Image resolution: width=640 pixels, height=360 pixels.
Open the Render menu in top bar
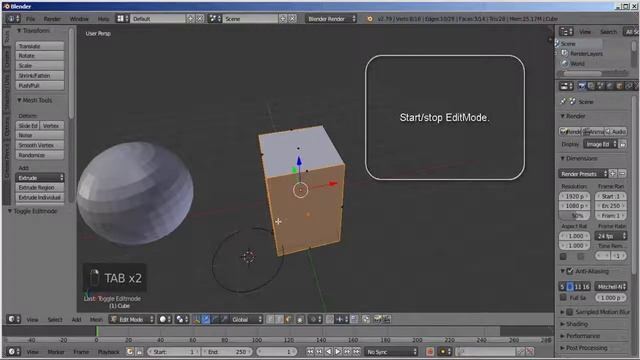pos(52,19)
